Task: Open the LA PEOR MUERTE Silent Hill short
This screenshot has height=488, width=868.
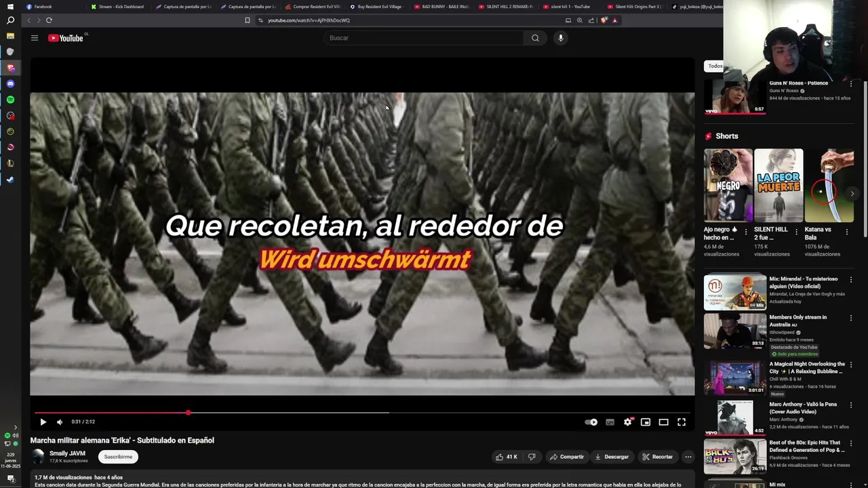Action: pyautogui.click(x=778, y=186)
